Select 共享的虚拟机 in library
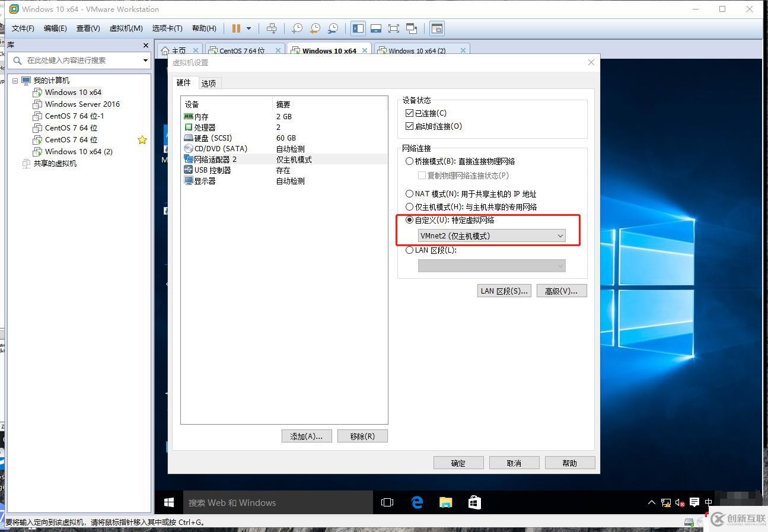Screen dimensions: 768x532 [55, 164]
